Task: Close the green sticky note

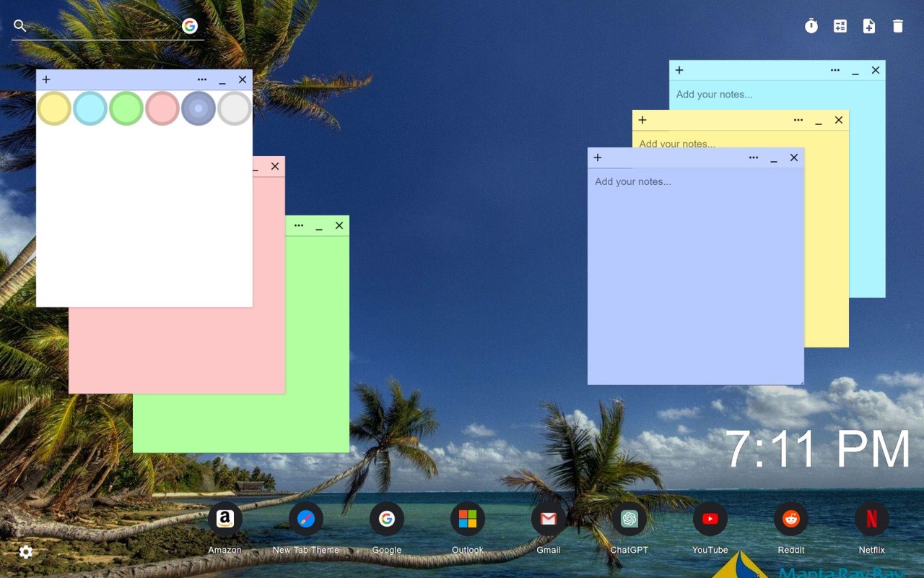Action: tap(339, 225)
